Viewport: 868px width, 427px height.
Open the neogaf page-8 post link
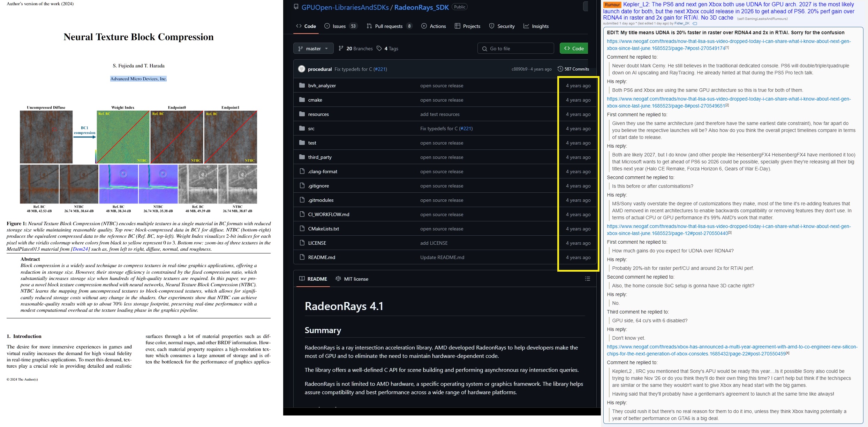click(729, 102)
